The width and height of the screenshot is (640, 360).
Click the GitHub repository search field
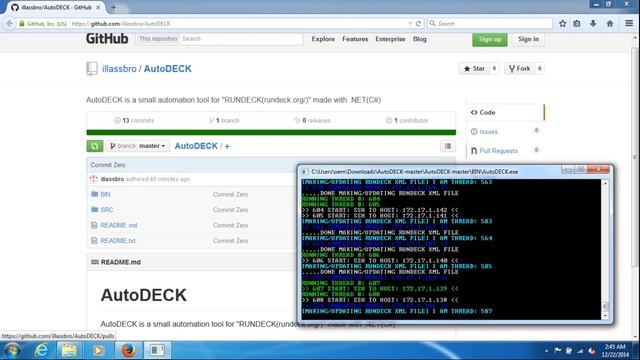[241, 39]
